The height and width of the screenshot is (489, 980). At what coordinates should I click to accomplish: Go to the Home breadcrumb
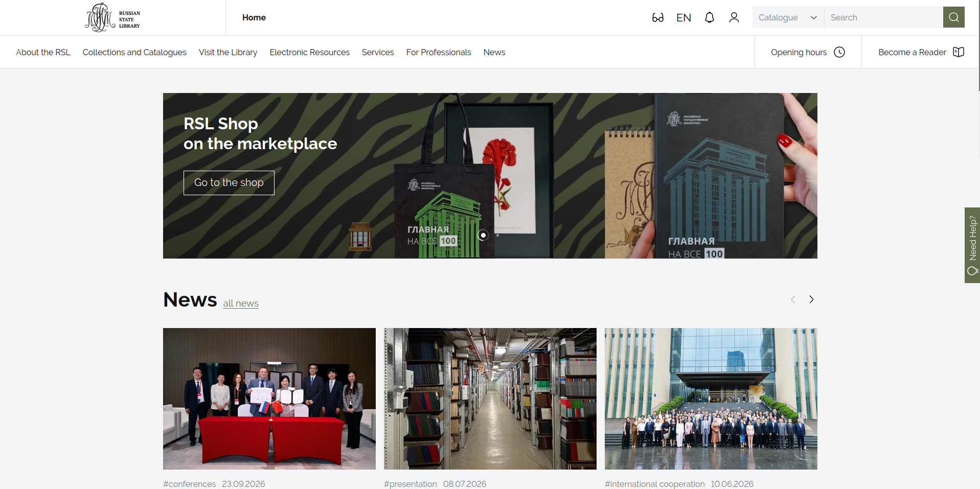tap(254, 17)
